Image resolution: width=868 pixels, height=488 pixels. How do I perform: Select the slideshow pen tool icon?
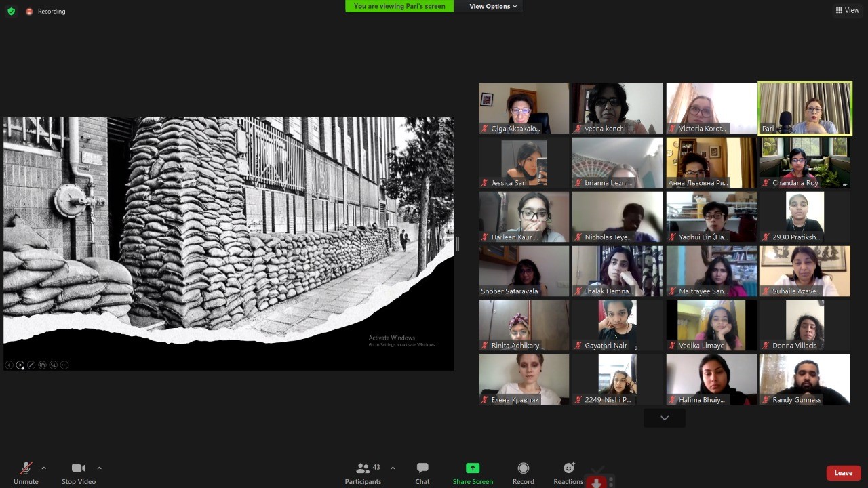[31, 365]
